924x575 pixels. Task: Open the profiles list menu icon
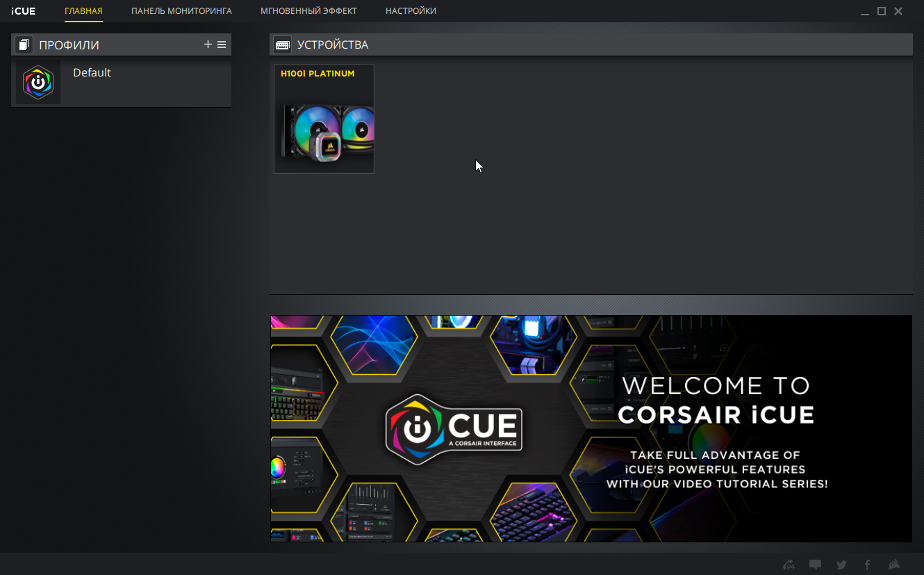tap(222, 44)
